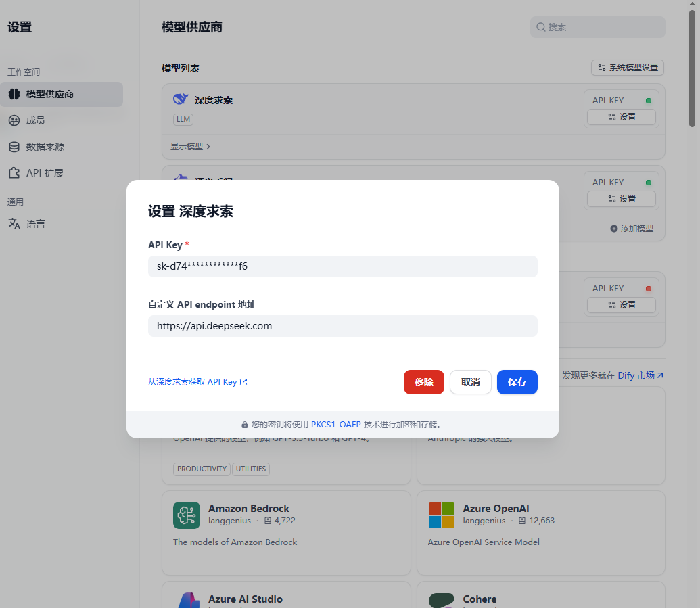Edit the custom API endpoint field
Screen dimensions: 700x608
343,326
